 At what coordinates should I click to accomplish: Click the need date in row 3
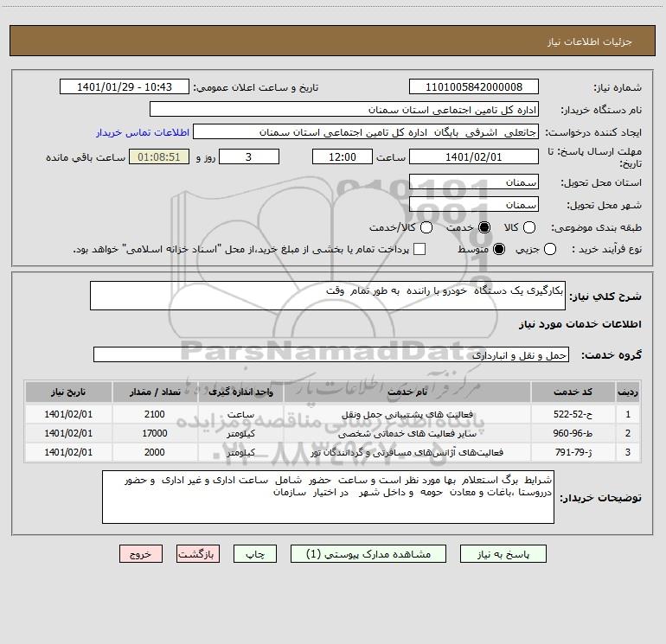[68, 453]
